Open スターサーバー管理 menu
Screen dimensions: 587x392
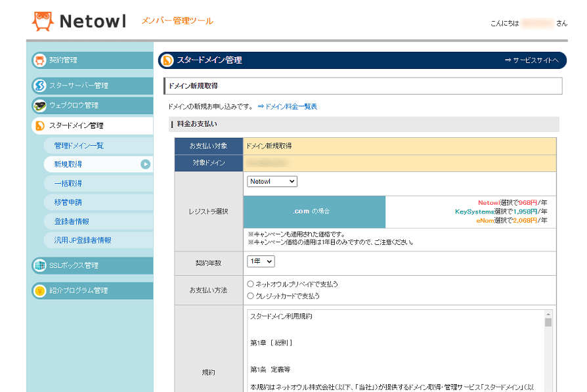pyautogui.click(x=92, y=86)
